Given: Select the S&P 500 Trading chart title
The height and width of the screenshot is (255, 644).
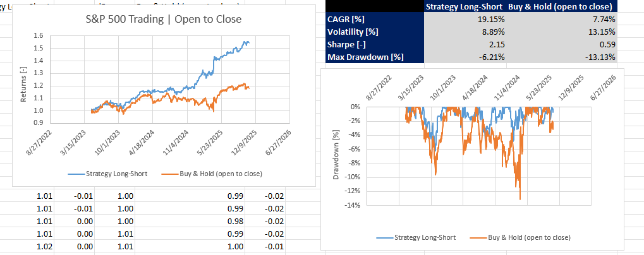Looking at the screenshot, I should pyautogui.click(x=163, y=20).
